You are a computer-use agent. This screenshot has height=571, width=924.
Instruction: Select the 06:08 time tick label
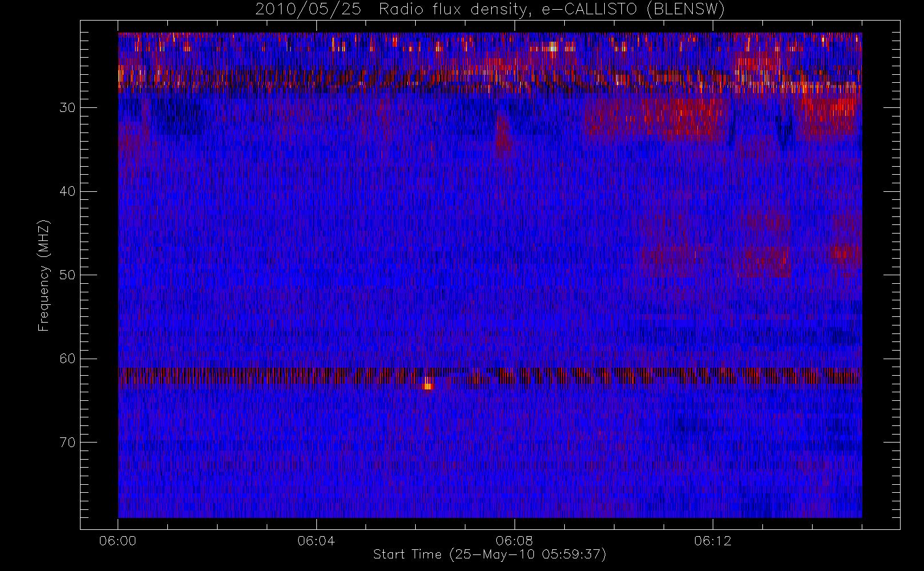514,541
